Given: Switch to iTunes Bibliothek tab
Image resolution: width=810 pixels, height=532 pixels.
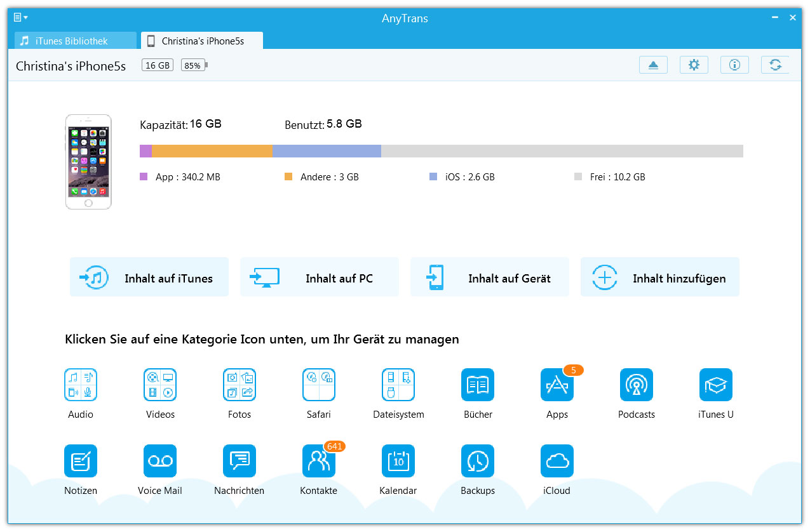Looking at the screenshot, I should pyautogui.click(x=76, y=41).
